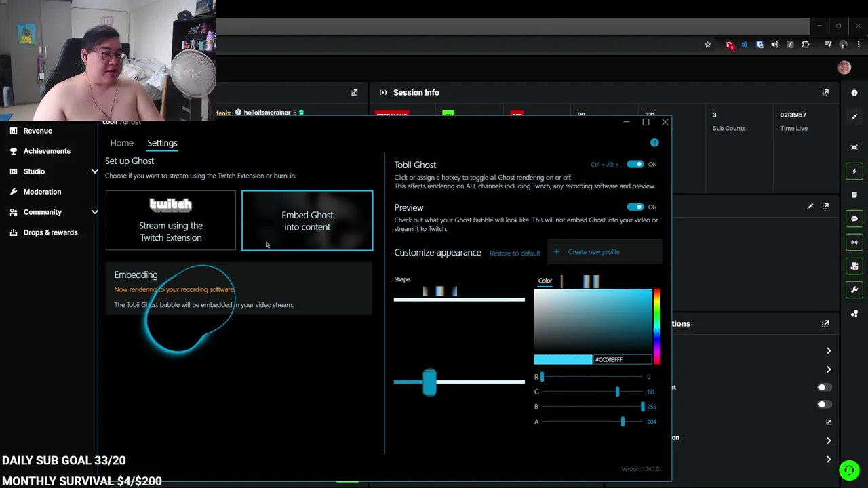Open the Twitch dashboard account avatar
Screen dimensions: 868x488
point(844,67)
